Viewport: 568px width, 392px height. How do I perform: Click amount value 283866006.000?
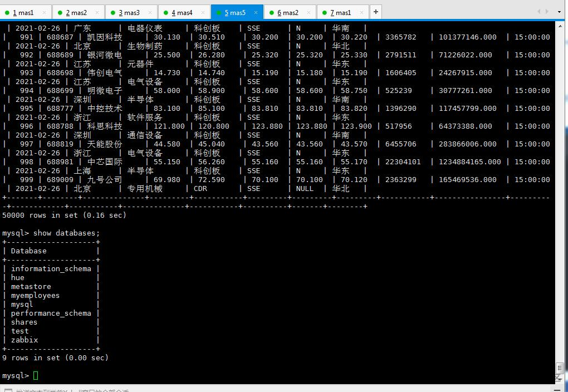[468, 144]
